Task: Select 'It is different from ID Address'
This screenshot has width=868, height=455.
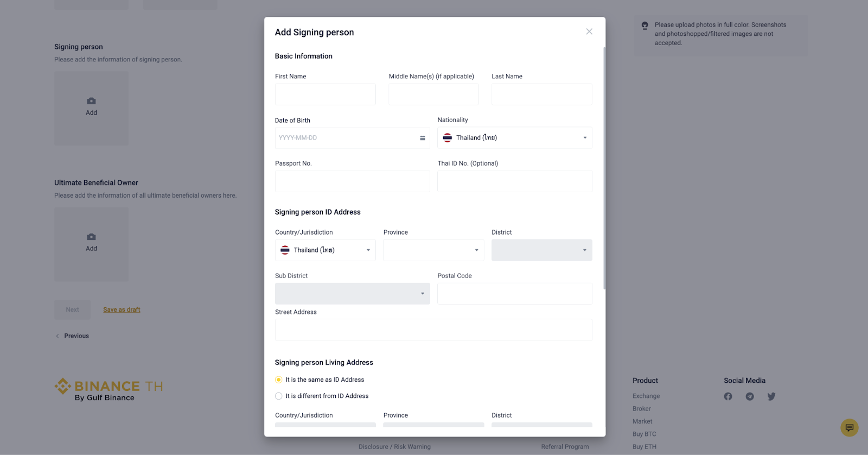Action: 279,396
